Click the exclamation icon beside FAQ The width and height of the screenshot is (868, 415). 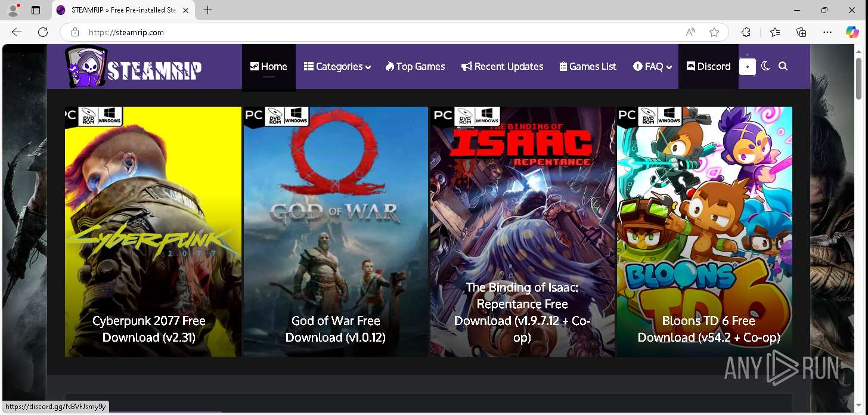pos(638,66)
